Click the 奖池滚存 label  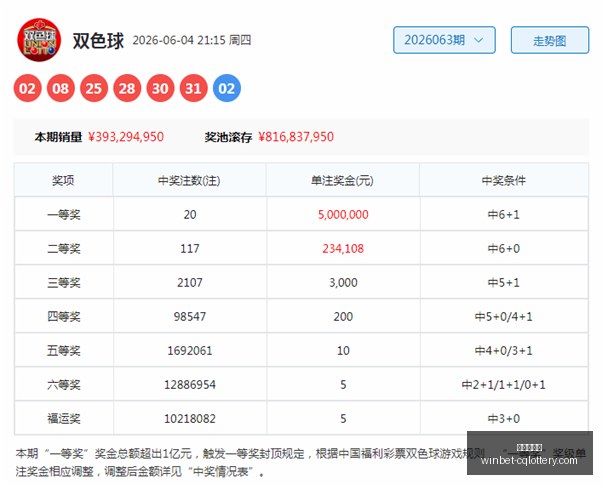coord(228,137)
